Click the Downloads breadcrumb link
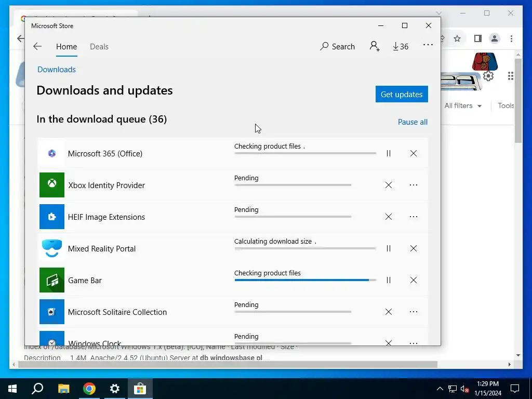 (x=57, y=69)
